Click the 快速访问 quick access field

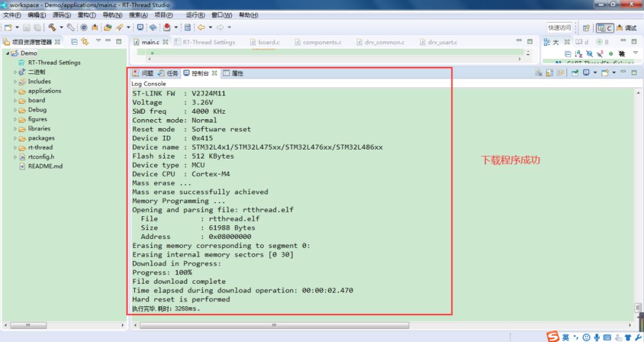pos(559,27)
